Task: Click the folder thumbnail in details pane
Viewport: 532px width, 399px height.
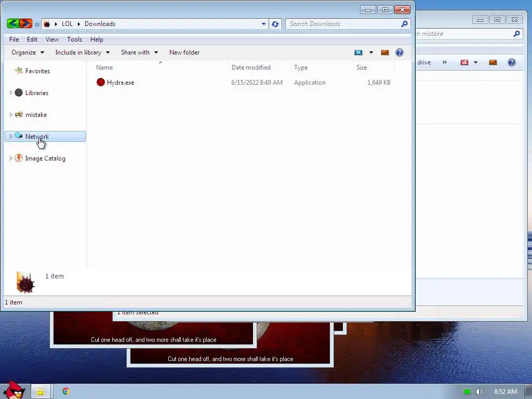Action: (x=25, y=282)
